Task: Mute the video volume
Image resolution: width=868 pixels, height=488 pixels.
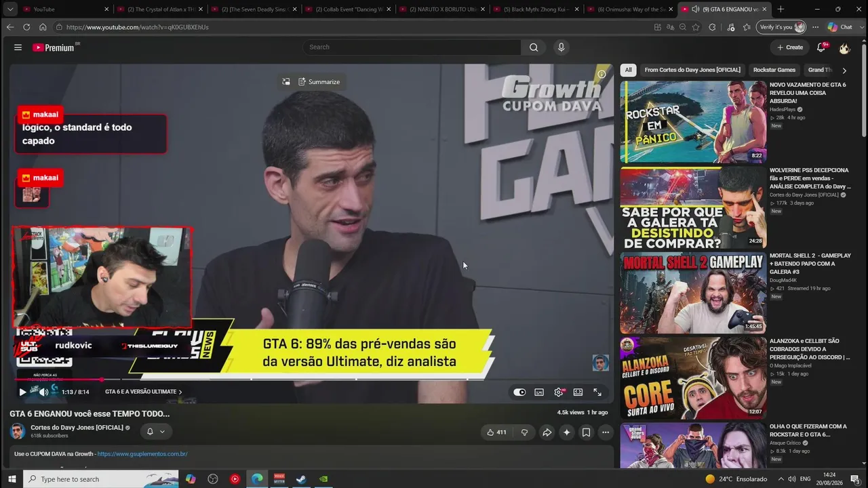Action: [43, 392]
